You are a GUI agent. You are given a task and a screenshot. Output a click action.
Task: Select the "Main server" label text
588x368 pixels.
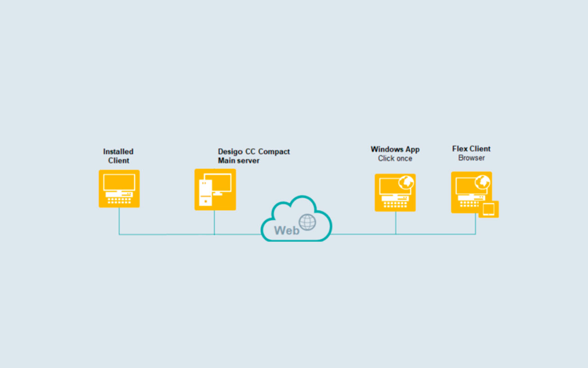click(238, 161)
